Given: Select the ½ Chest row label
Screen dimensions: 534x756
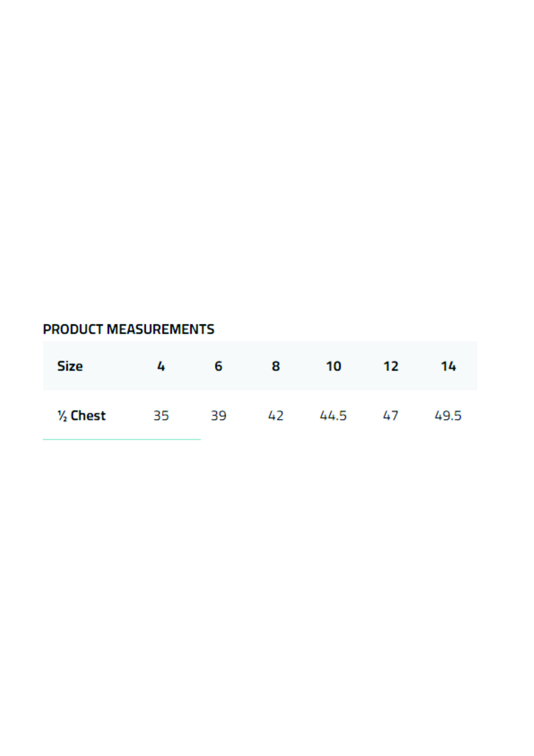Looking at the screenshot, I should click(81, 416).
